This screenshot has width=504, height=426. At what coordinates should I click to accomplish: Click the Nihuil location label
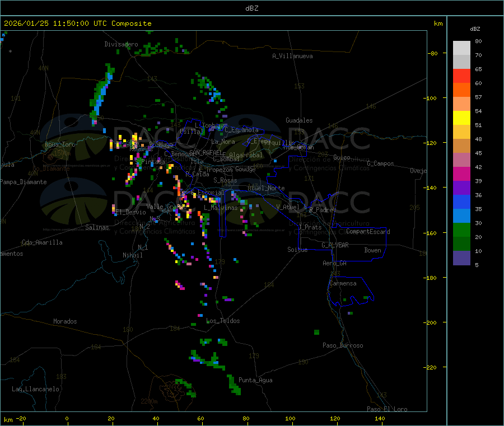[133, 255]
